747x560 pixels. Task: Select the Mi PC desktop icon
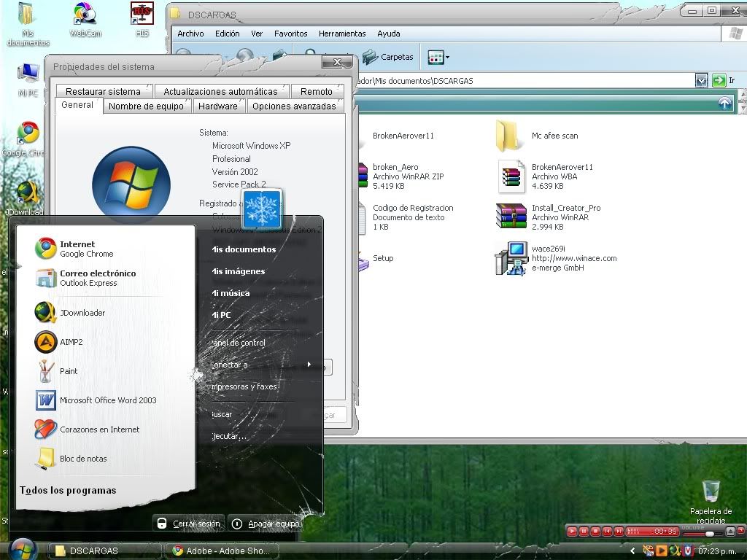28,80
